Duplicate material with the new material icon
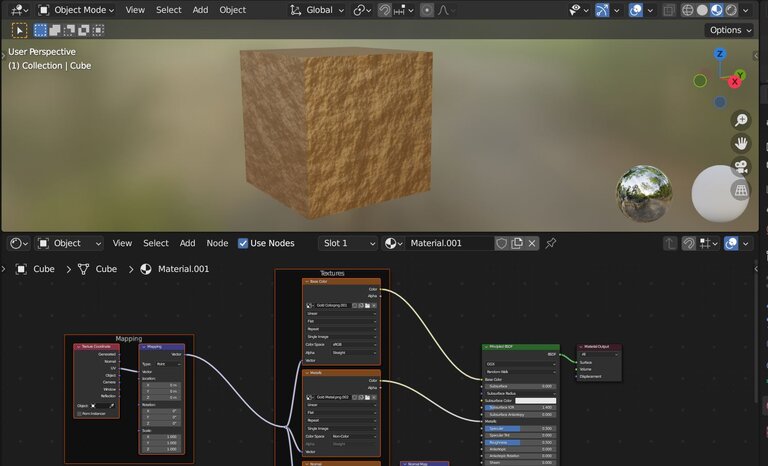Viewport: 768px width, 466px height. click(x=517, y=243)
